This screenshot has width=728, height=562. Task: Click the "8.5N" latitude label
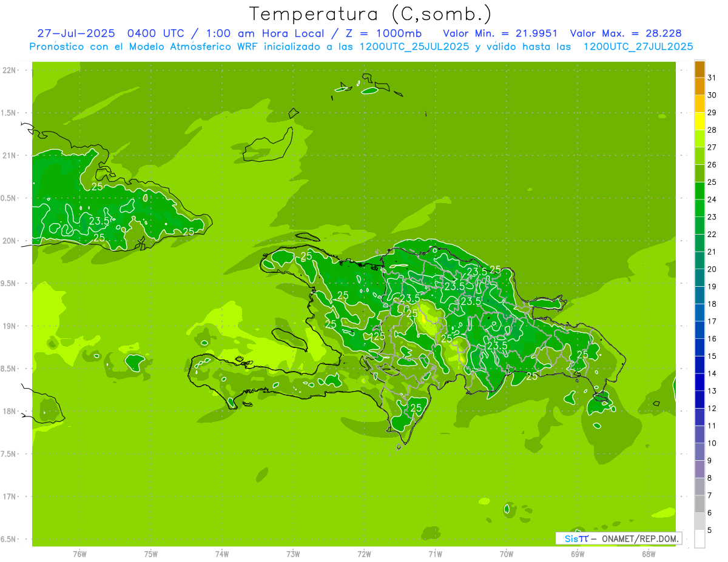(x=8, y=369)
